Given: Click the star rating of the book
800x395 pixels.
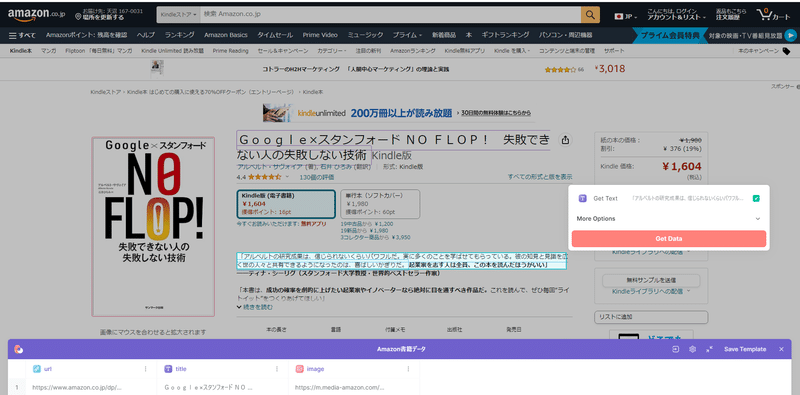Looking at the screenshot, I should 264,177.
